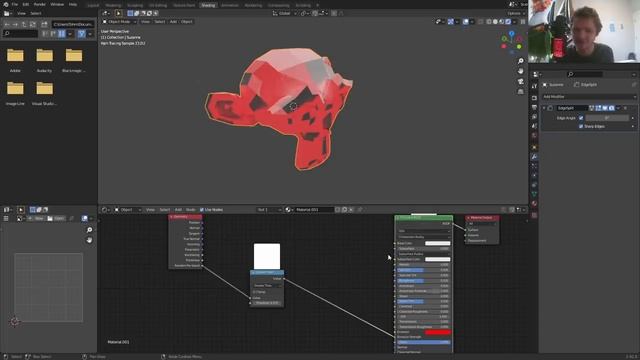Image resolution: width=640 pixels, height=360 pixels.
Task: Open the Material properties tab icon
Action: 534,203
